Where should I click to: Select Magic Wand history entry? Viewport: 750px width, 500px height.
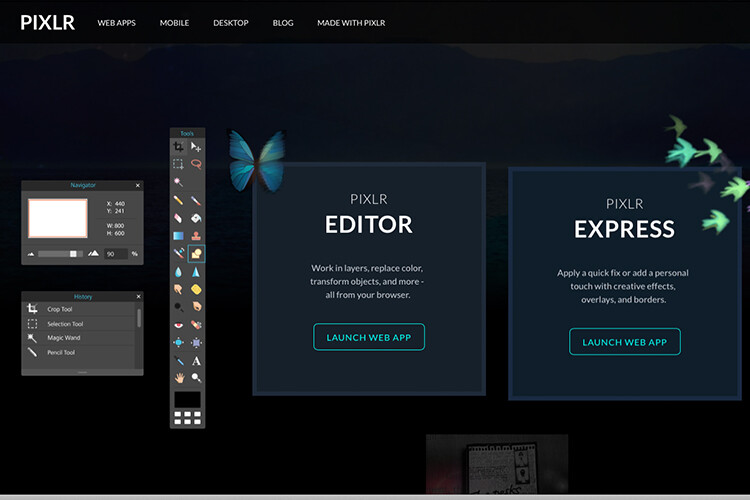pos(79,338)
